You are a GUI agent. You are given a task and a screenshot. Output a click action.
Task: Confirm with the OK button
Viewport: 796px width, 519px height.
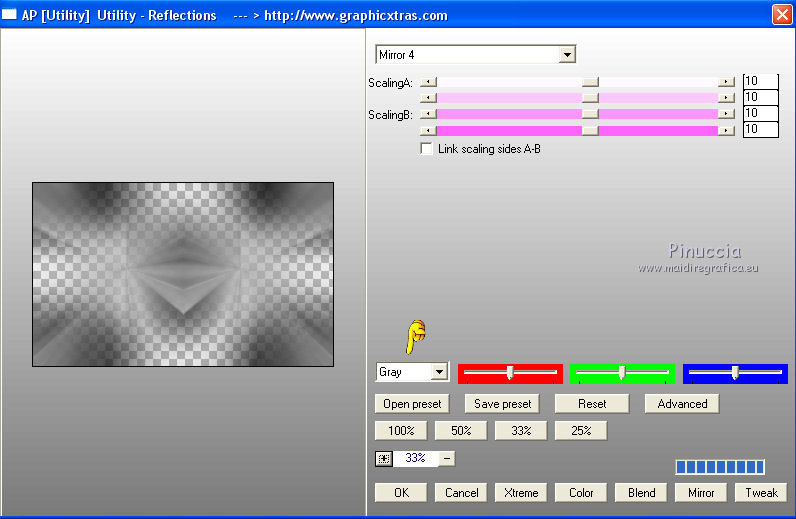click(401, 493)
